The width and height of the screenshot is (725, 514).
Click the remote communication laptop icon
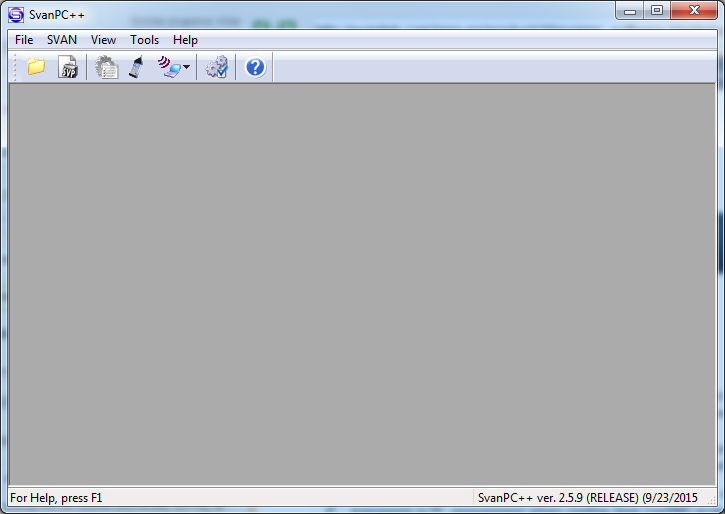pyautogui.click(x=169, y=67)
